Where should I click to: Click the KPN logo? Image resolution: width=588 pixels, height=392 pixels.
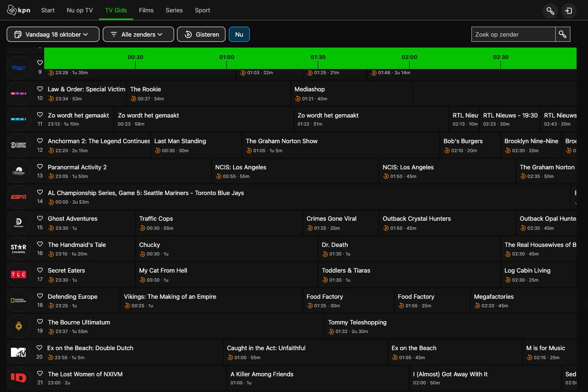coord(19,10)
